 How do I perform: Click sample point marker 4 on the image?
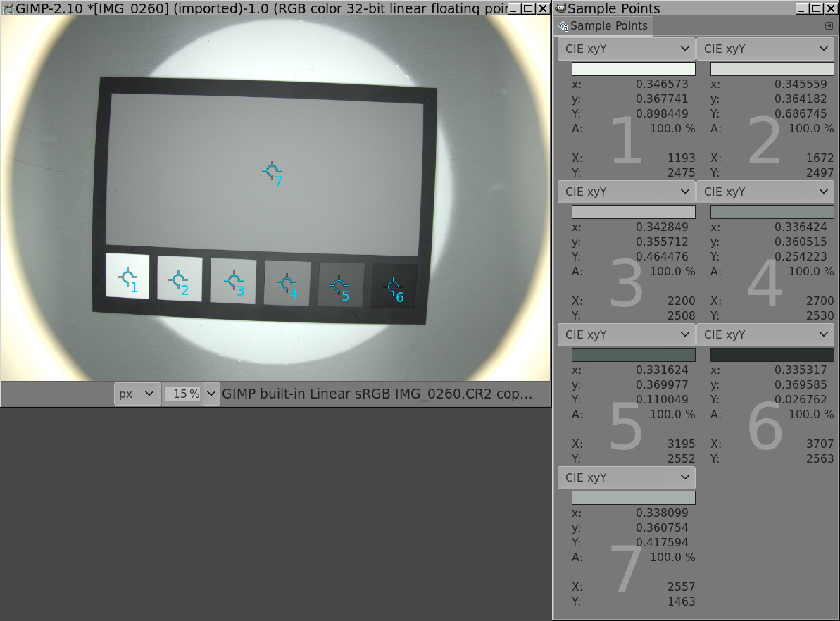287,283
